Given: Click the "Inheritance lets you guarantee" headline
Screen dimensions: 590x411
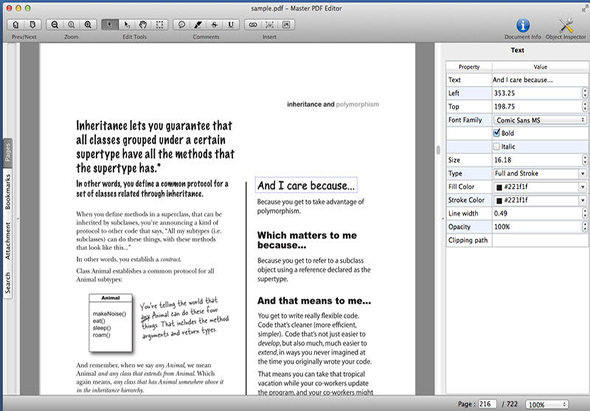Looking at the screenshot, I should coord(155,146).
